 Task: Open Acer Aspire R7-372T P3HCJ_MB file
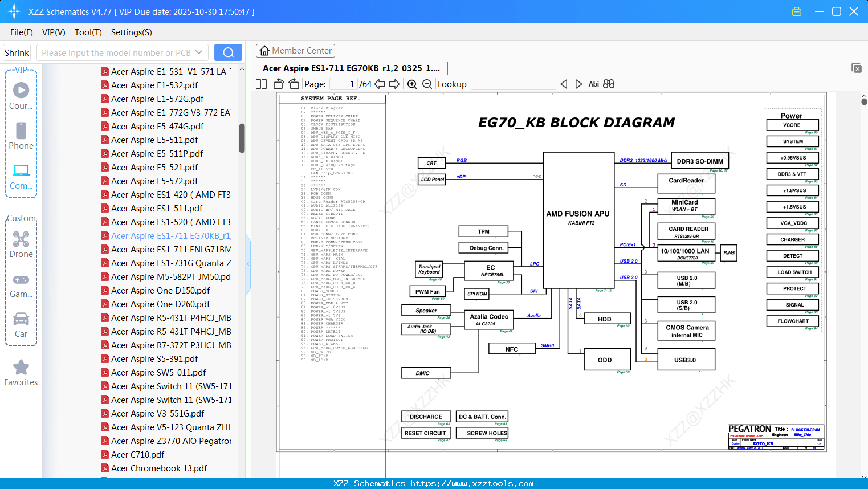click(x=166, y=345)
